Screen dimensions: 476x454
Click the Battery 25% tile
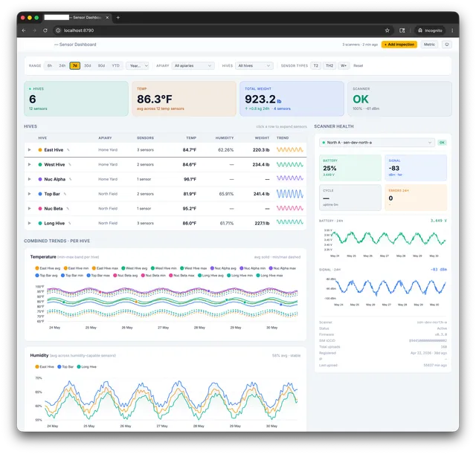(350, 168)
